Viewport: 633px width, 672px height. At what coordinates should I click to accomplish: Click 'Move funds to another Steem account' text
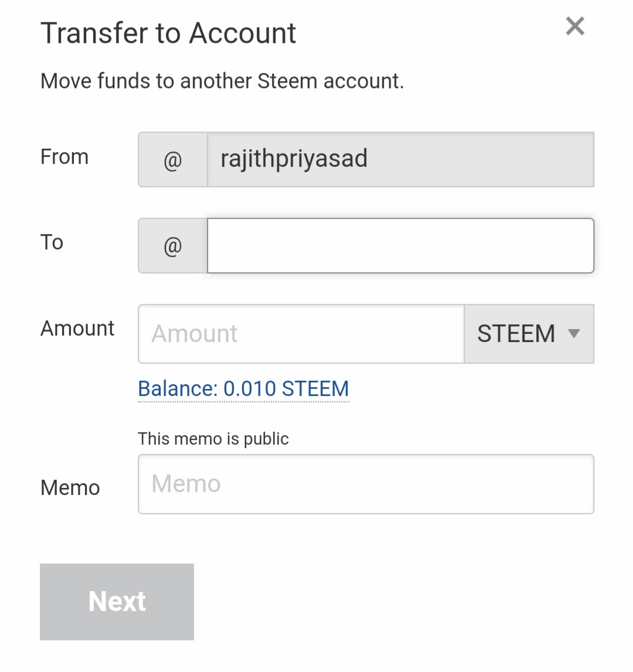click(222, 81)
